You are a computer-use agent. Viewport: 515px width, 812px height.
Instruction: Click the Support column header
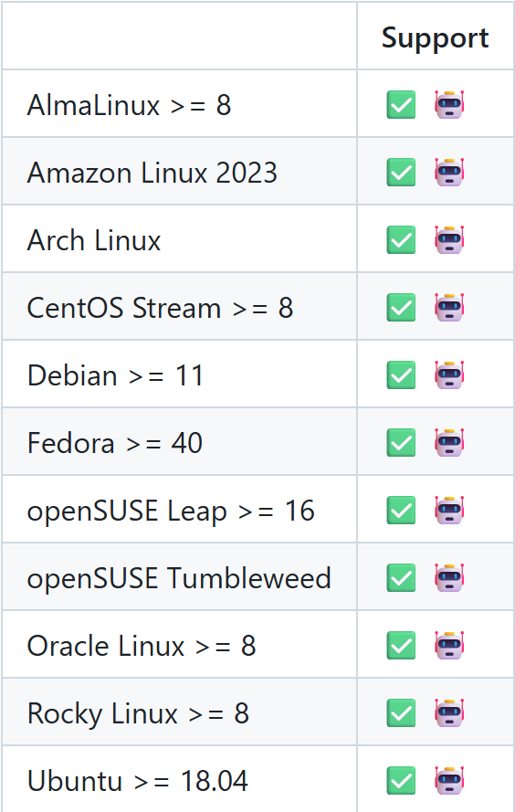[x=436, y=37]
